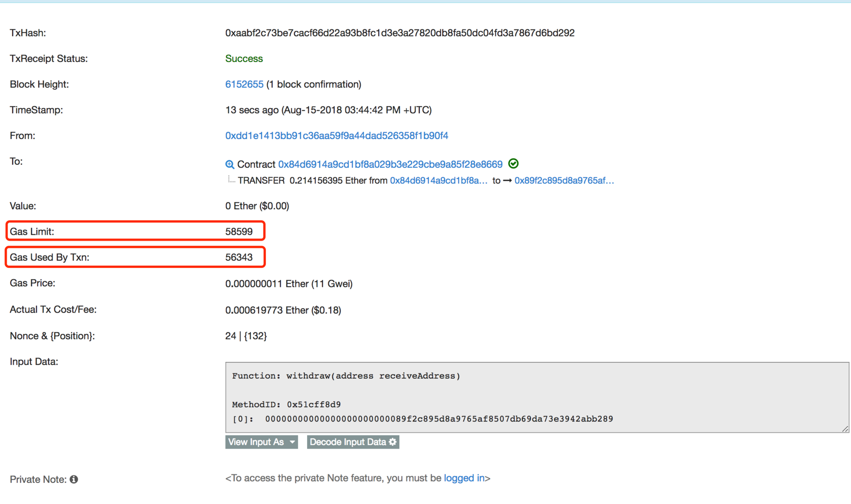The width and height of the screenshot is (851, 504).
Task: Click the transfer recipient 0x89f2c895d8a9765af... link
Action: tap(564, 181)
